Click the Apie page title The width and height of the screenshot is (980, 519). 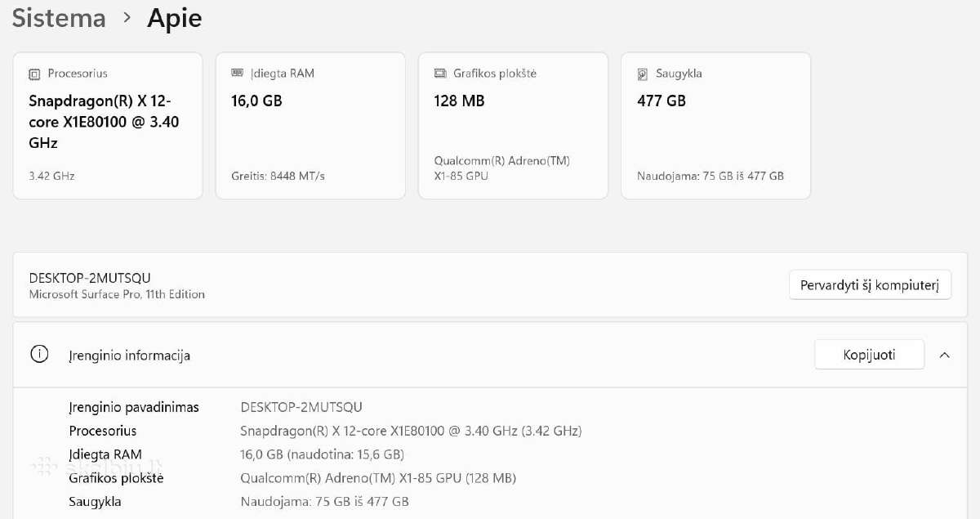(175, 19)
